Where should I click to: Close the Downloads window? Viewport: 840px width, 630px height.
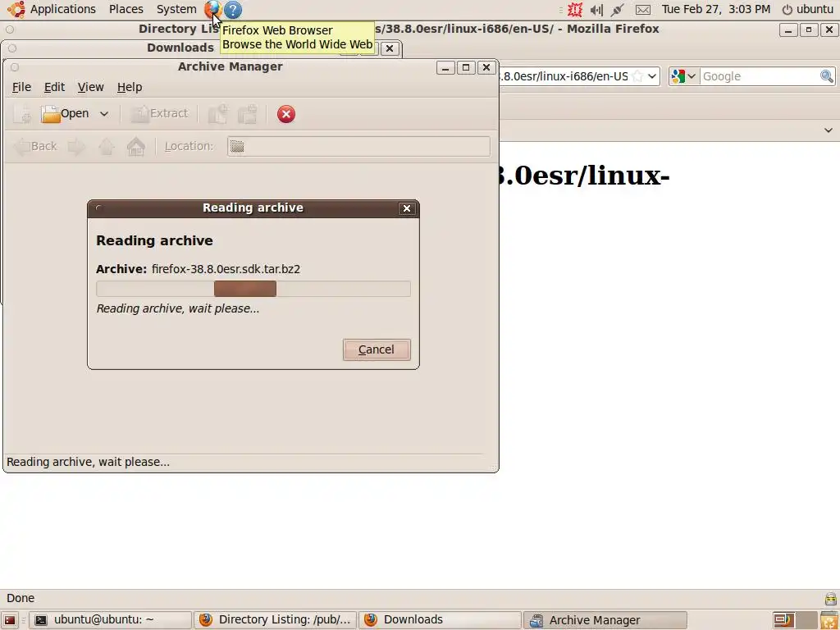(390, 48)
